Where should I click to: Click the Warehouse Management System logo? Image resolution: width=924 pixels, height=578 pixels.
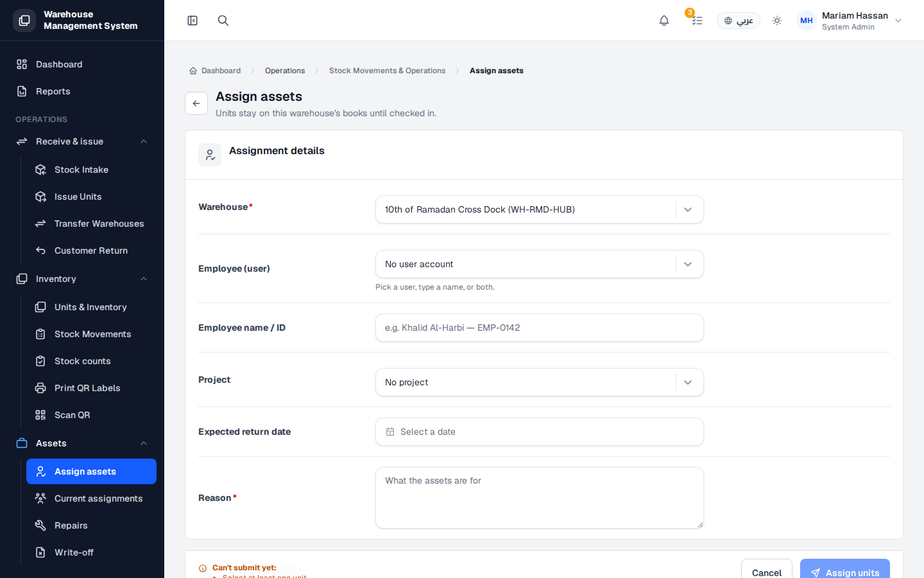[x=24, y=21]
